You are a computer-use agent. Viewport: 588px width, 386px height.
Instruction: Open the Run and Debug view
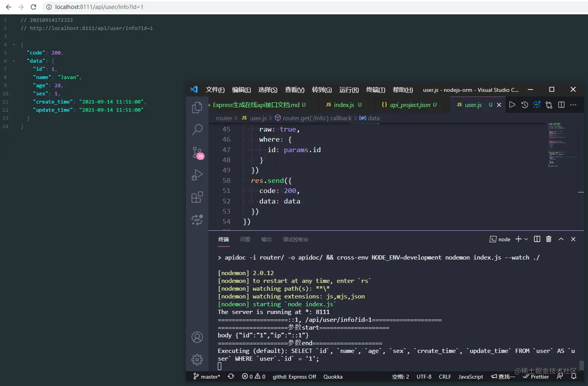pyautogui.click(x=197, y=175)
